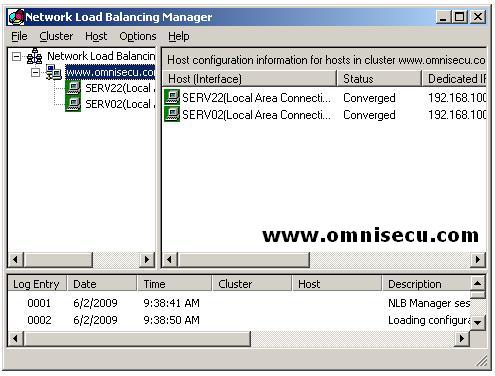Click the 9:38:41 AM time cell
Image resolution: width=495 pixels, height=376 pixels.
171,303
